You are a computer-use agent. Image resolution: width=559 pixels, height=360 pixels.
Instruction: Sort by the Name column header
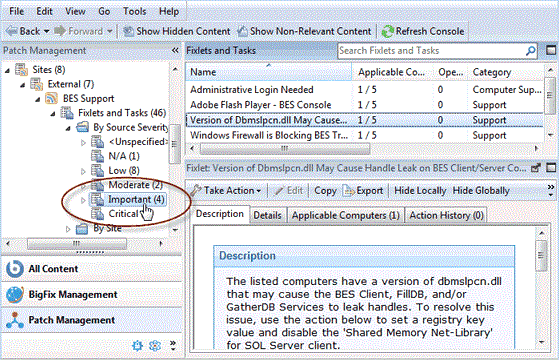(x=268, y=72)
